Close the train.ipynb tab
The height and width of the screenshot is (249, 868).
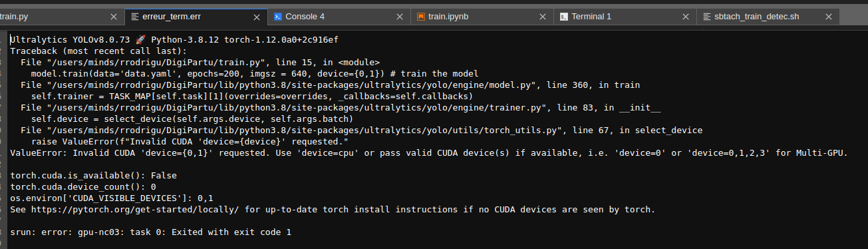543,16
